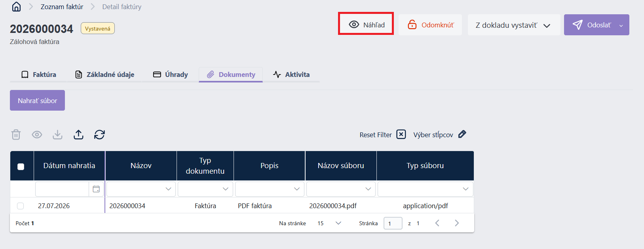Image resolution: width=644 pixels, height=249 pixels.
Task: Refresh the documents list
Action: click(99, 135)
